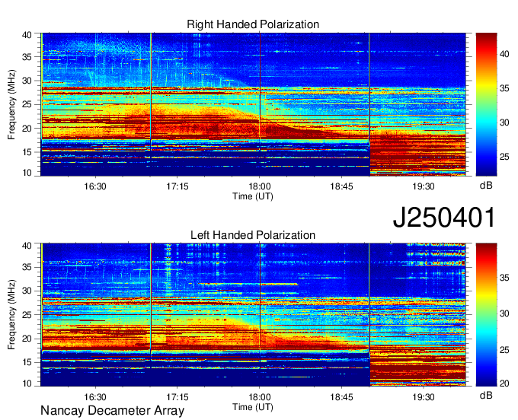The height and width of the screenshot is (420, 518).
Task: Click the 17:15 time tick label under the top plot
Action: (177, 186)
